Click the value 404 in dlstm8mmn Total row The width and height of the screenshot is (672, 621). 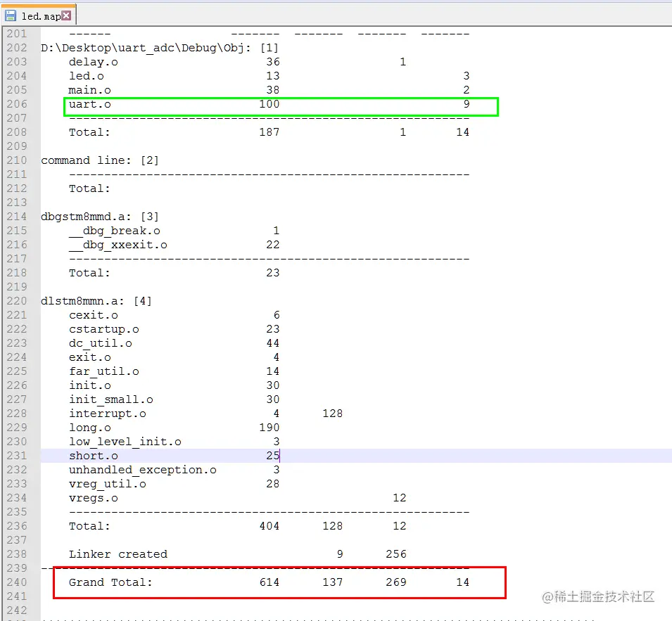pos(269,526)
